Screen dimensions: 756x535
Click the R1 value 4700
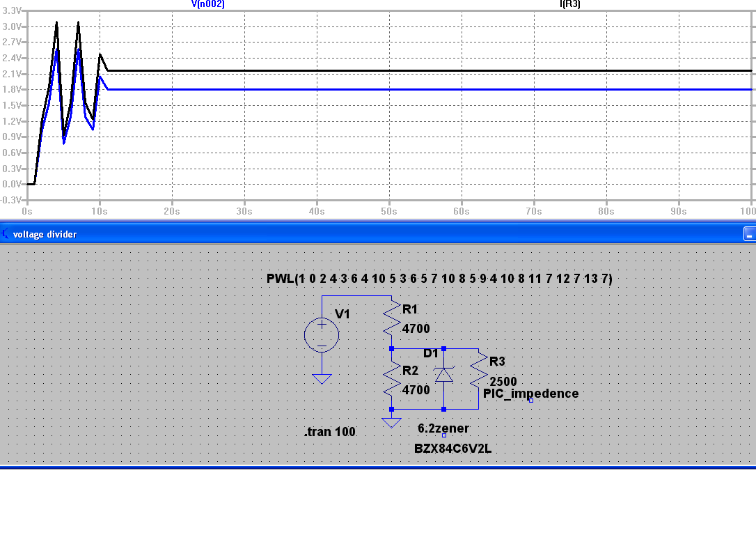pos(416,329)
